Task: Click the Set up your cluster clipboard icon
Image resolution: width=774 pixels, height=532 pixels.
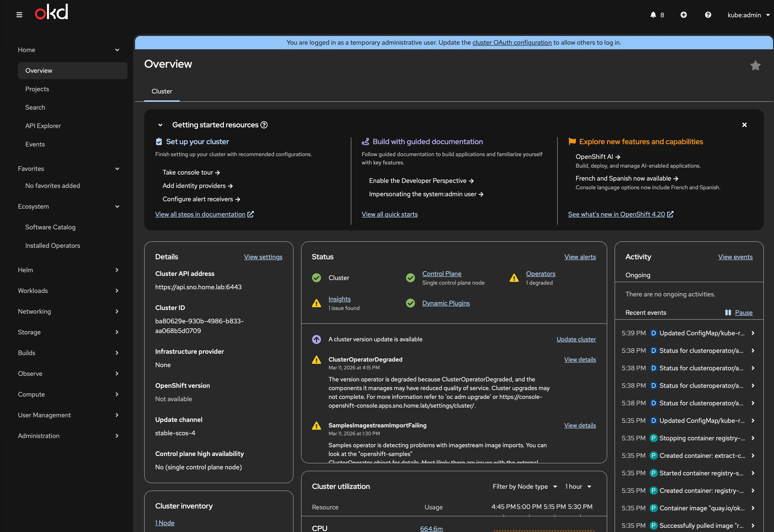Action: coord(159,142)
